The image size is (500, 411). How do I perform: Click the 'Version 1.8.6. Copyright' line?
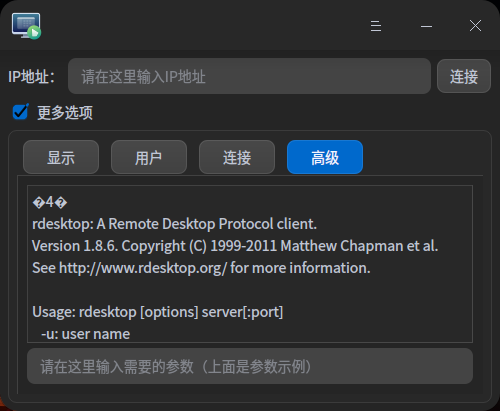tap(235, 246)
